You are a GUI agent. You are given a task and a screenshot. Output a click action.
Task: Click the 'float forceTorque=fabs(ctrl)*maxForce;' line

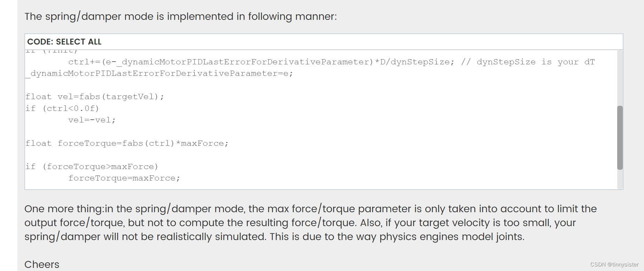[x=127, y=143]
